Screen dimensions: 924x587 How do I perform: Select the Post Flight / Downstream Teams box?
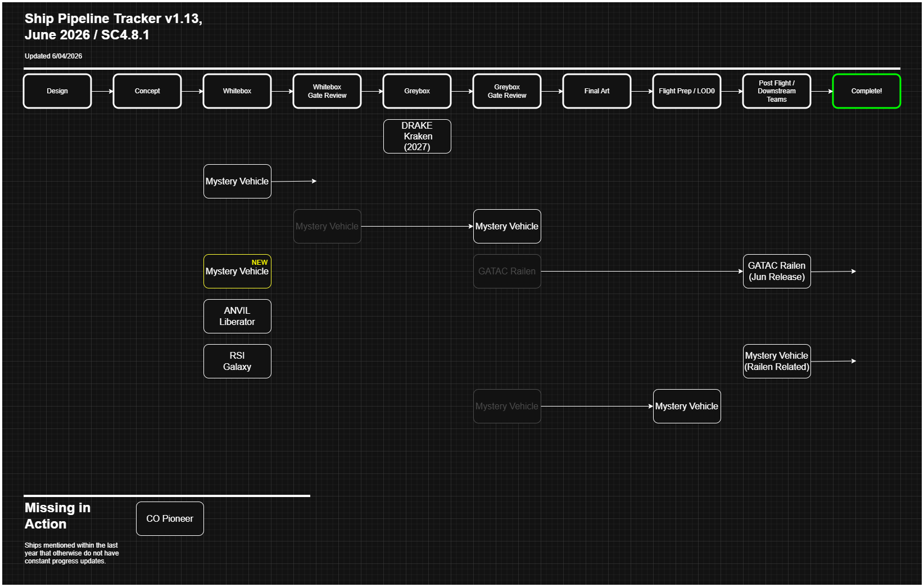(777, 91)
